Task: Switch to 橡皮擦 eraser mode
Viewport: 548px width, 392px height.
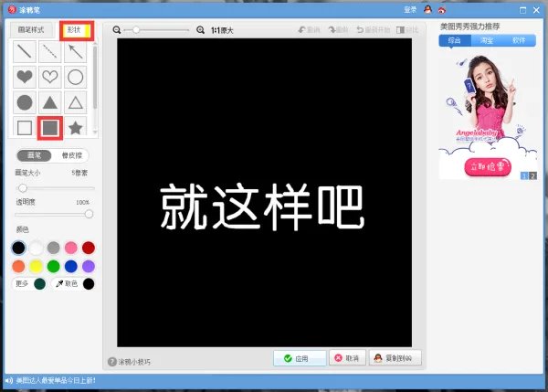Action: [71, 155]
